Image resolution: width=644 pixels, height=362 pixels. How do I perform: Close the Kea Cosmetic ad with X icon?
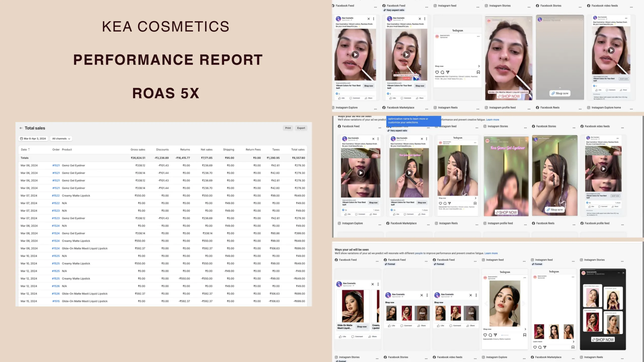coord(369,19)
